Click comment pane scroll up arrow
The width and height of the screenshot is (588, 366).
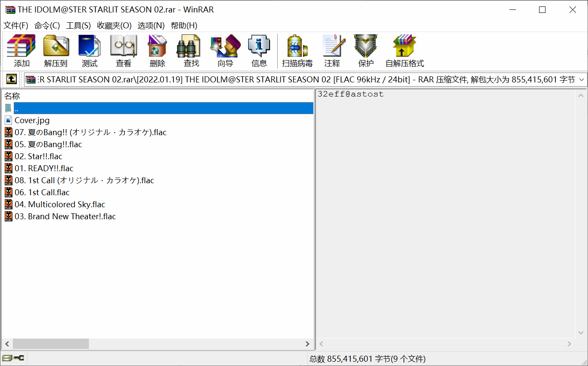581,96
